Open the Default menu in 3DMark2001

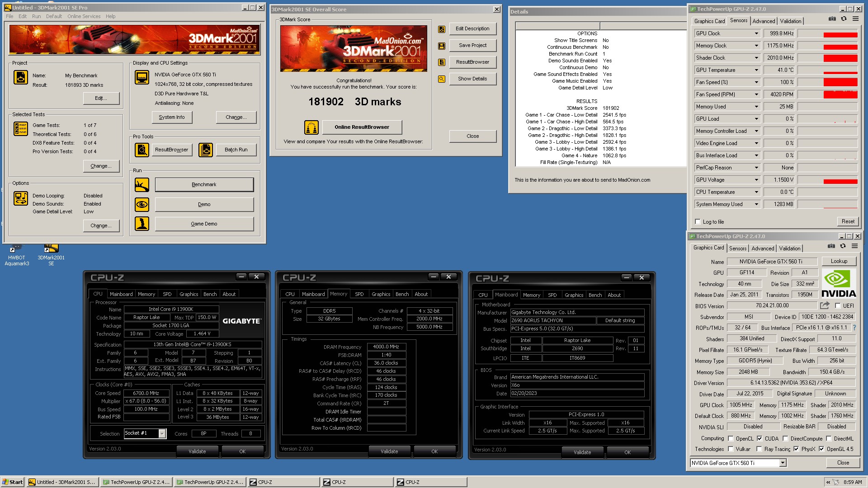(54, 16)
